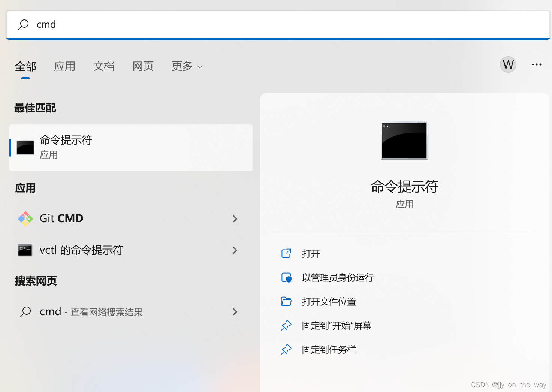Run 以管理员身份运行 for Command Prompt

(x=338, y=277)
